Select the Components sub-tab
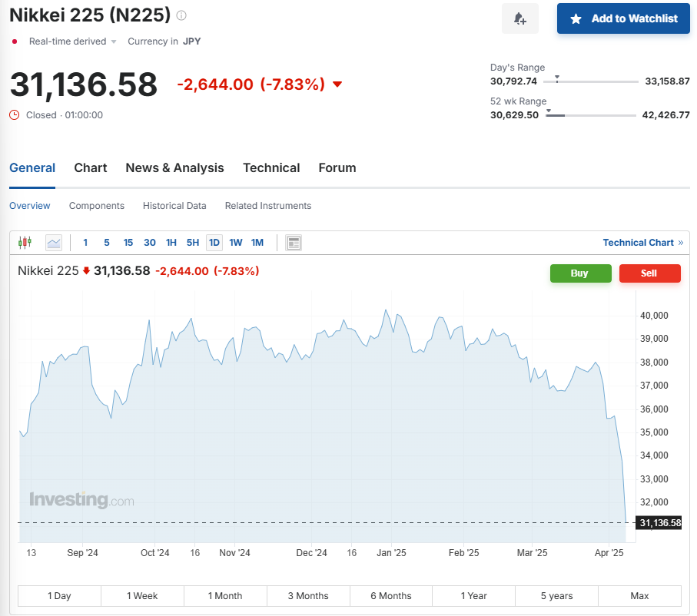Image resolution: width=697 pixels, height=616 pixels. point(97,206)
